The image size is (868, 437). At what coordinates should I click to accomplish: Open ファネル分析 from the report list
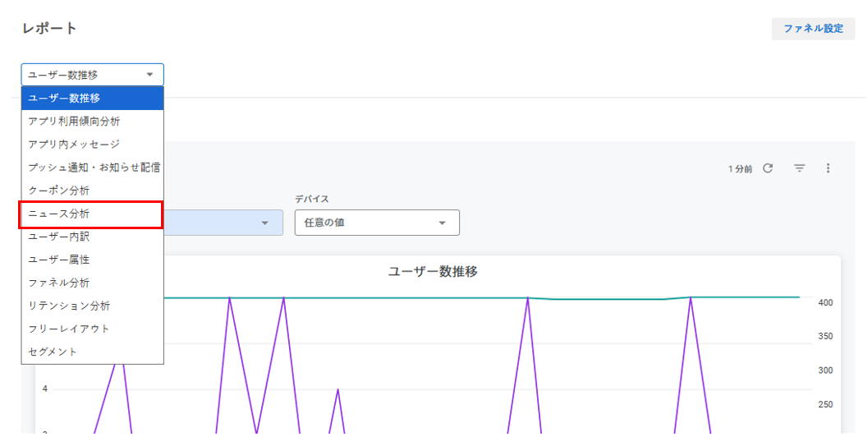click(x=93, y=283)
